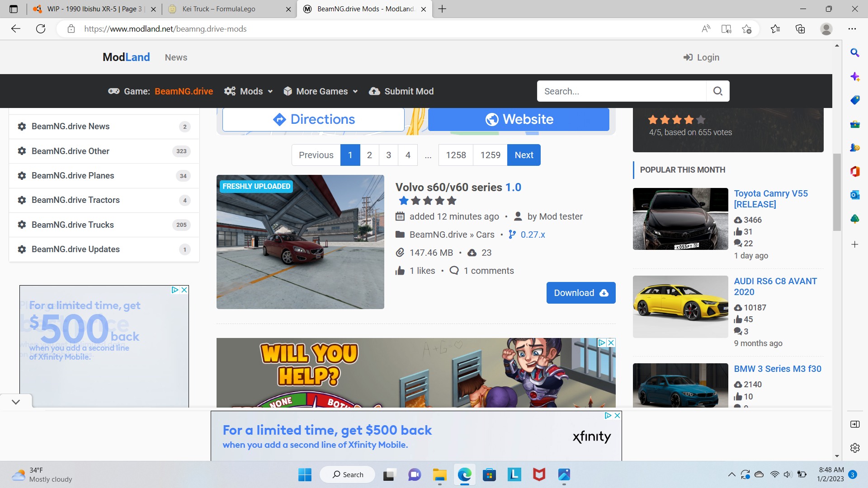Open BeamNG.drive Updates category
Screen dimensions: 868x488
coord(104,249)
